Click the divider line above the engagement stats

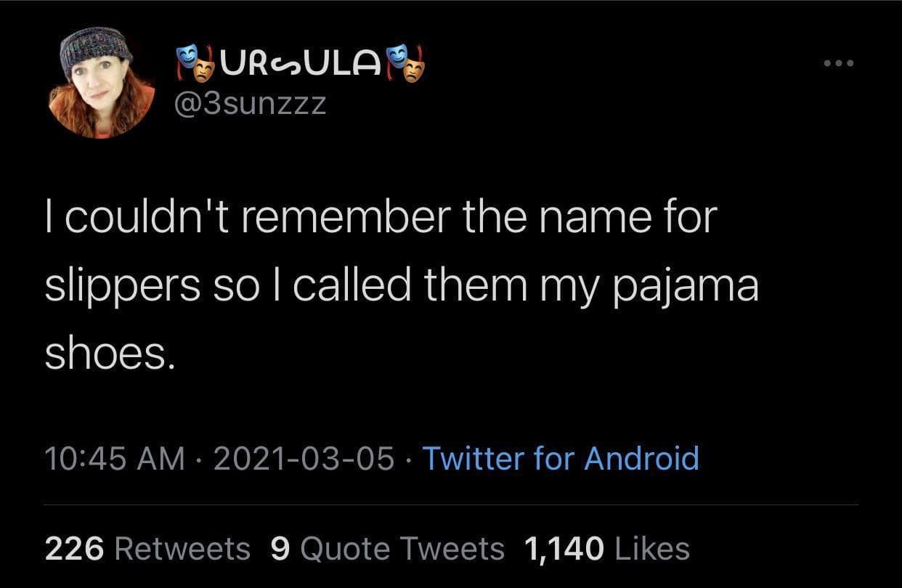(x=451, y=504)
